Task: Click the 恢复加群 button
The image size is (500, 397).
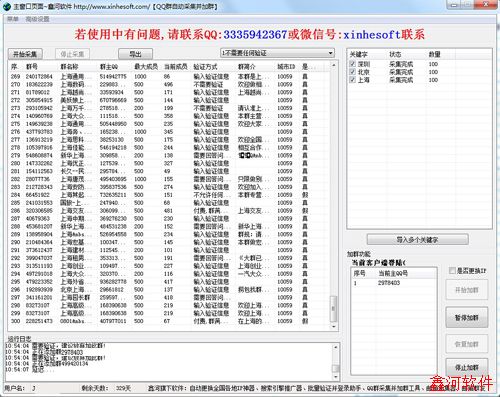Action: coord(467,344)
